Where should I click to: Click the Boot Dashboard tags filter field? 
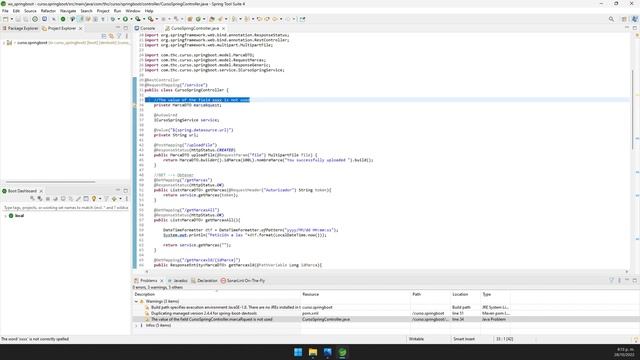click(65, 208)
